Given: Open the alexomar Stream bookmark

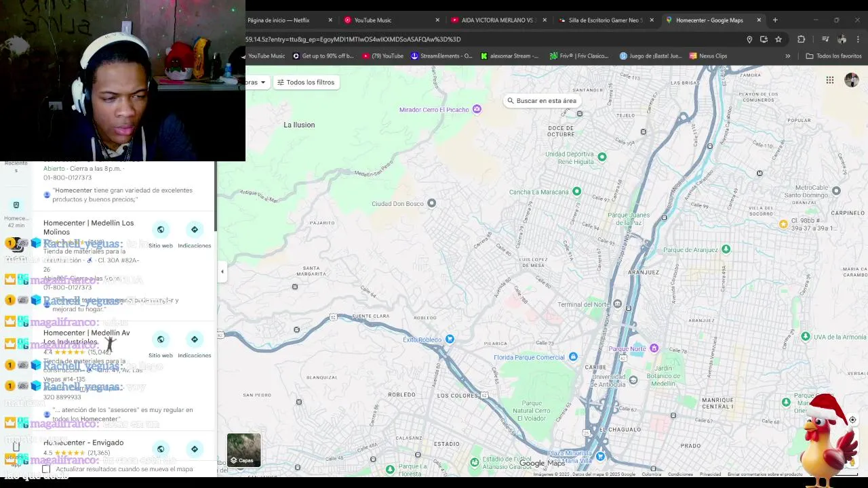Looking at the screenshot, I should [509, 56].
